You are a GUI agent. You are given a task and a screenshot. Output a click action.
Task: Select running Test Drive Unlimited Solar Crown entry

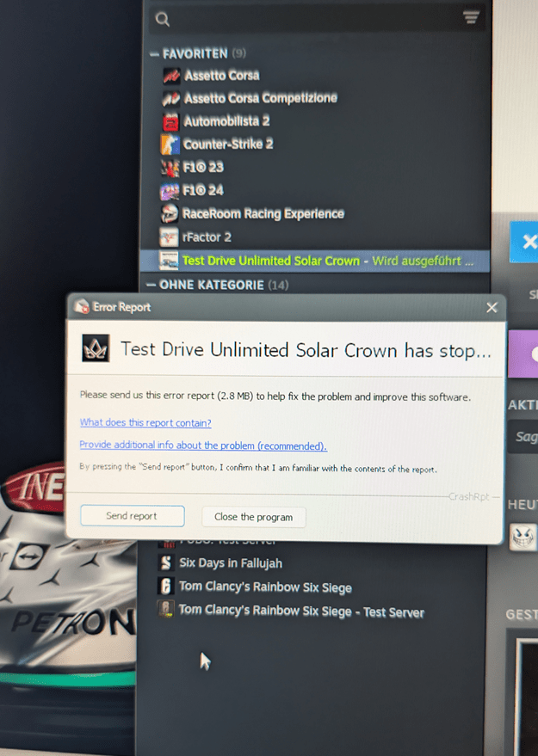pyautogui.click(x=314, y=261)
